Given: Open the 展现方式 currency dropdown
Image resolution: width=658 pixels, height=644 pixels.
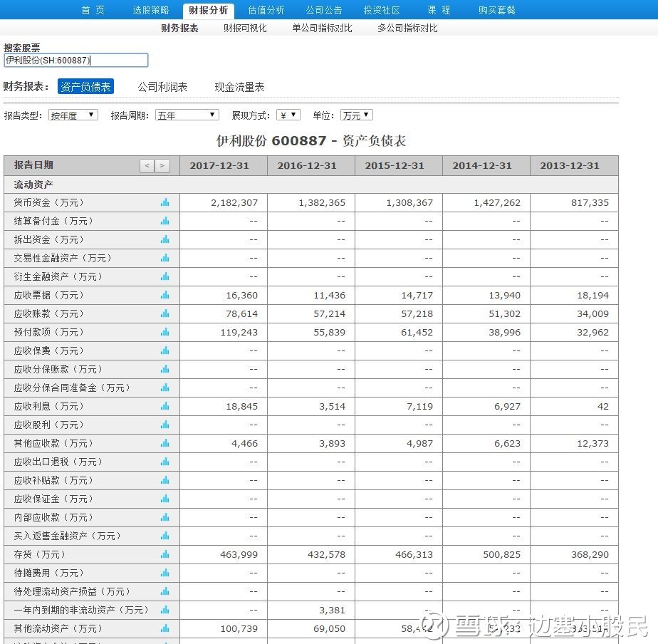Looking at the screenshot, I should 288,114.
